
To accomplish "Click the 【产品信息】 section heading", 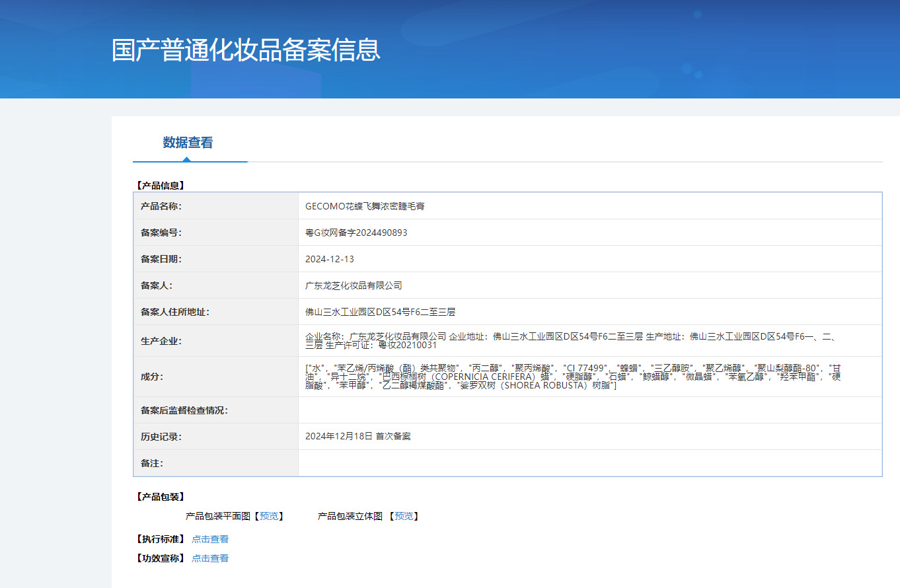I will [x=159, y=186].
